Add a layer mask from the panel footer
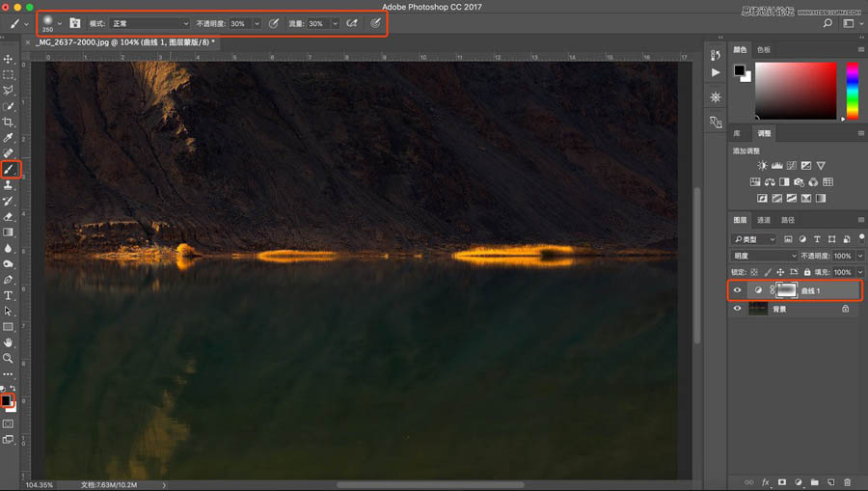 click(x=781, y=482)
